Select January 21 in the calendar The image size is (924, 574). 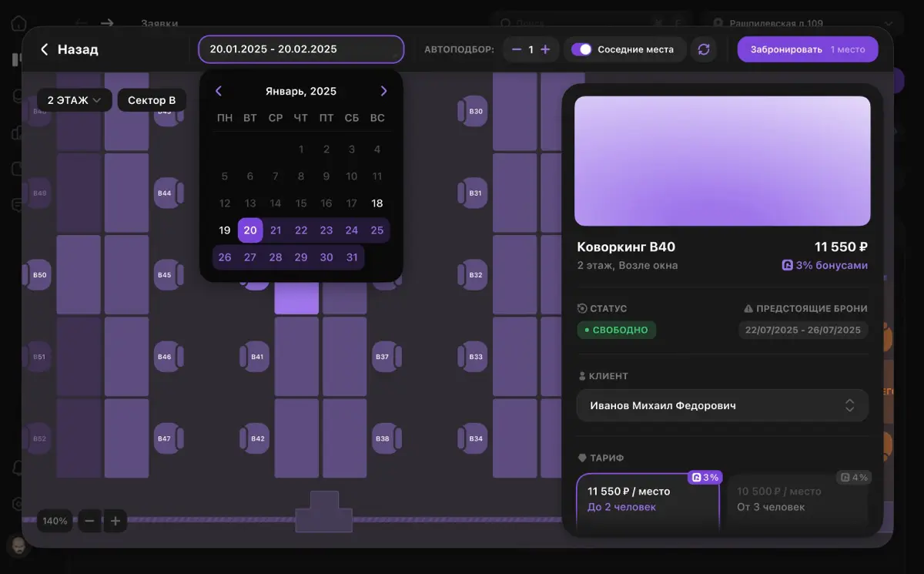tap(276, 230)
